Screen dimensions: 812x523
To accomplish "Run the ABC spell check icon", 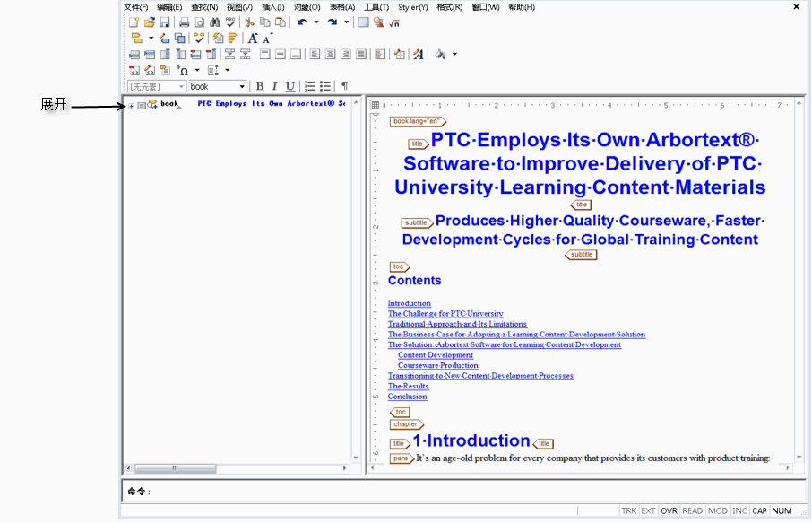I will pyautogui.click(x=230, y=22).
